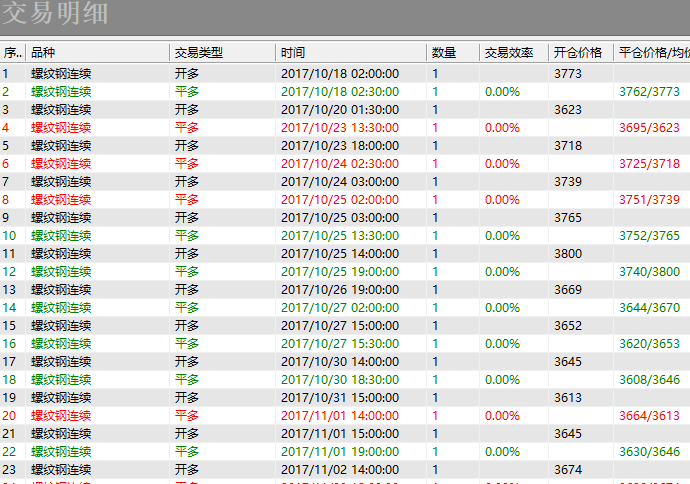Image resolution: width=690 pixels, height=484 pixels.
Task: Sort by the 开仓价格 column header
Action: (581, 53)
